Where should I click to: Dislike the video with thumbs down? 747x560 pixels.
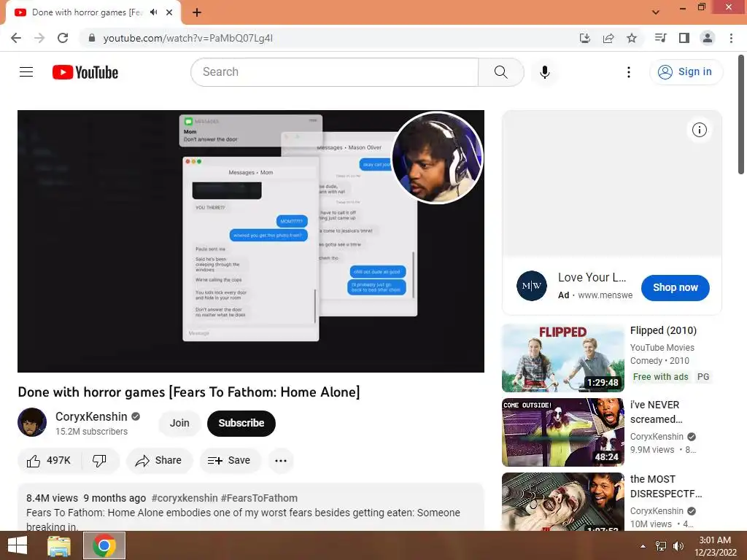point(99,461)
